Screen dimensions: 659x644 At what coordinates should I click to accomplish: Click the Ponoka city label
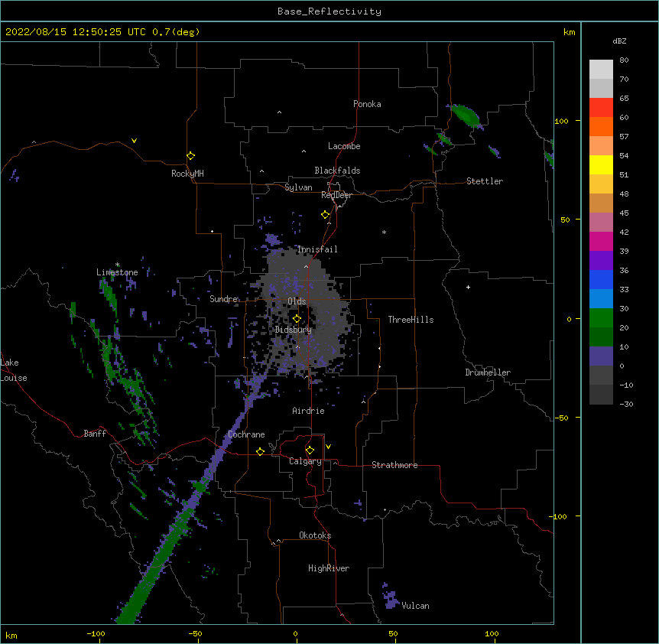coord(367,104)
